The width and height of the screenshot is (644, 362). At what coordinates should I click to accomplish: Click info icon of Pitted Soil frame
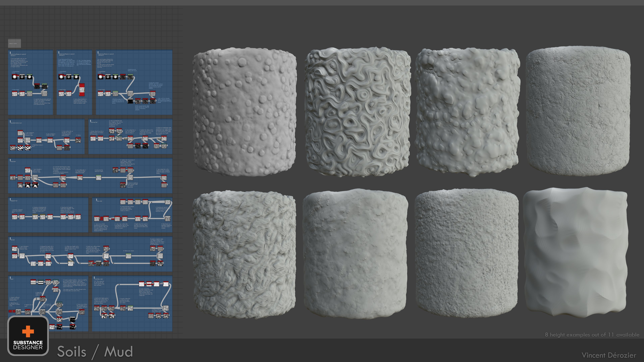pos(11,160)
